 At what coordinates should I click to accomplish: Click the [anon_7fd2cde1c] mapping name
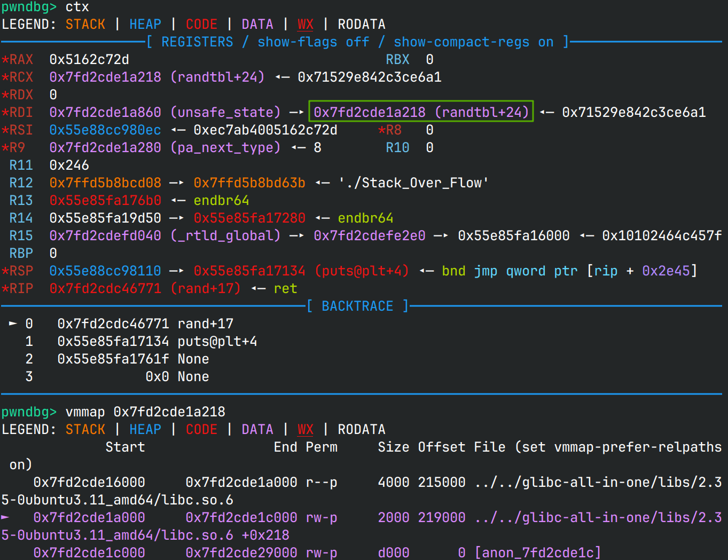tap(537, 553)
